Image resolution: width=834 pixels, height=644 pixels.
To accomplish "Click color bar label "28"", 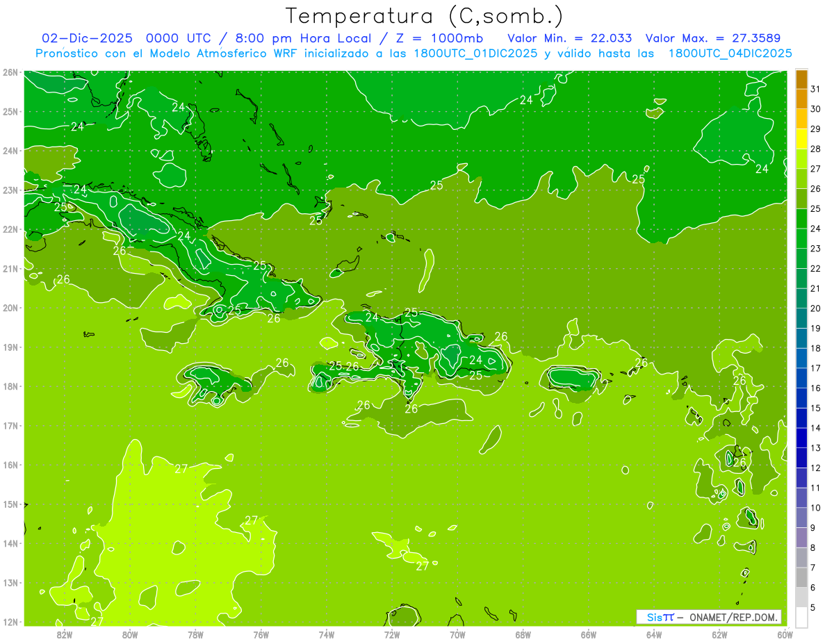I will 815,149.
